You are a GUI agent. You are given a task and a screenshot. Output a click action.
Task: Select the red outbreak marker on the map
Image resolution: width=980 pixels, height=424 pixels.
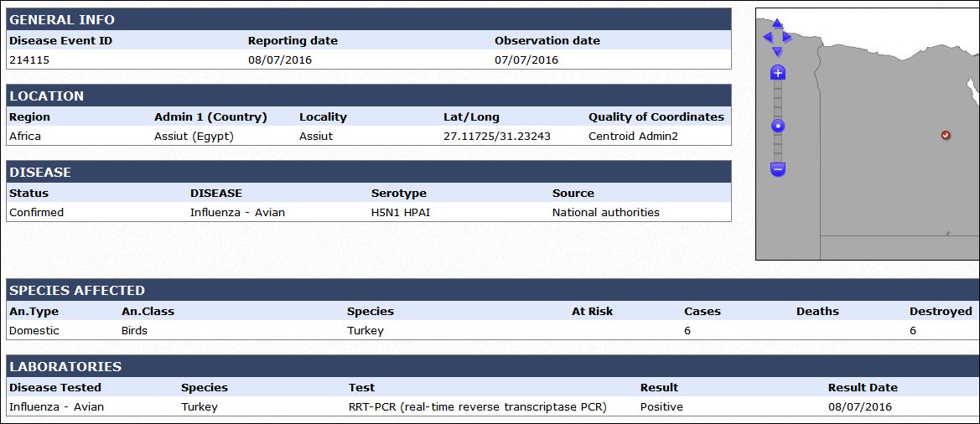pos(946,135)
